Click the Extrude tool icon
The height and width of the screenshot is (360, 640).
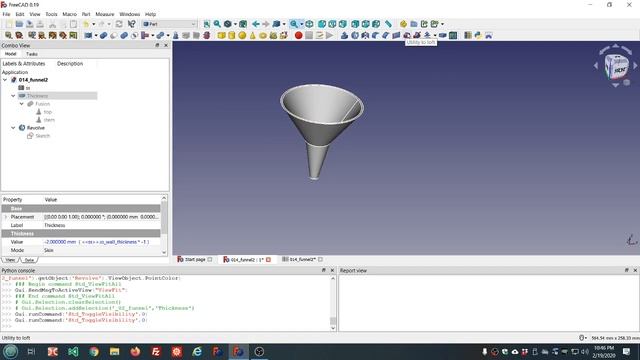pos(344,36)
